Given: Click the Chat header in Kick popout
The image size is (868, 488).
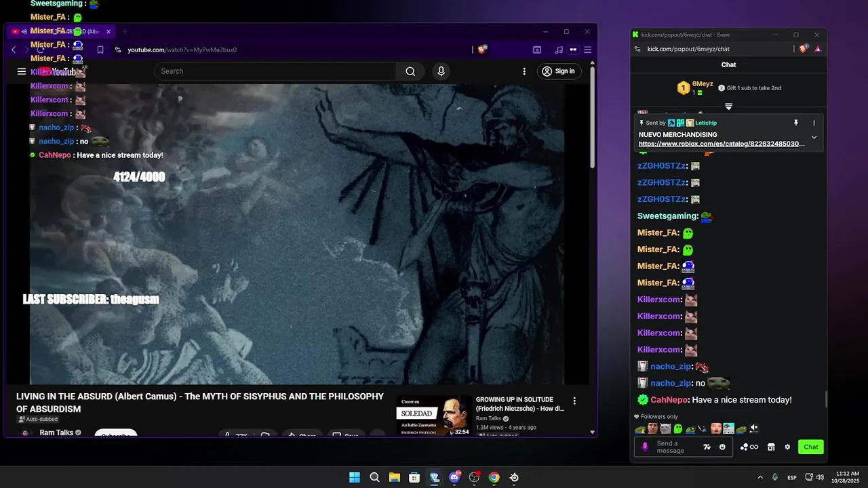Looking at the screenshot, I should [728, 64].
